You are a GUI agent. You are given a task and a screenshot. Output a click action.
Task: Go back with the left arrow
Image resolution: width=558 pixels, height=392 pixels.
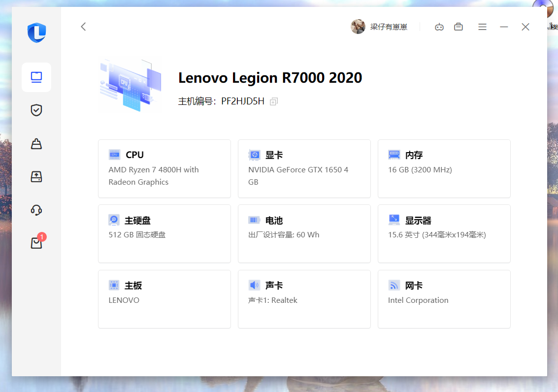click(83, 27)
